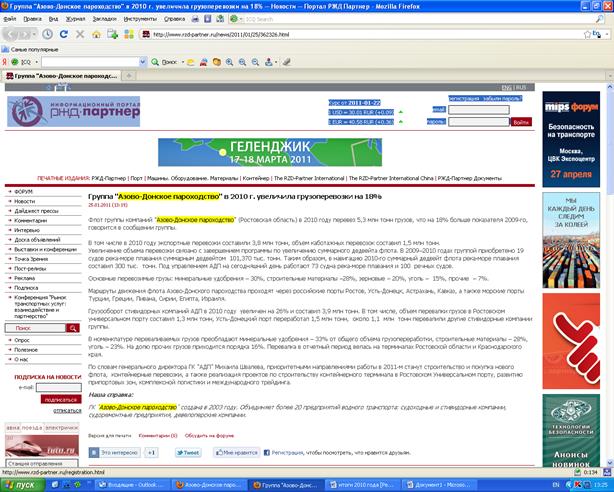The height and width of the screenshot is (492, 614).
Task: Go to the home page icon
Action: tap(96, 34)
